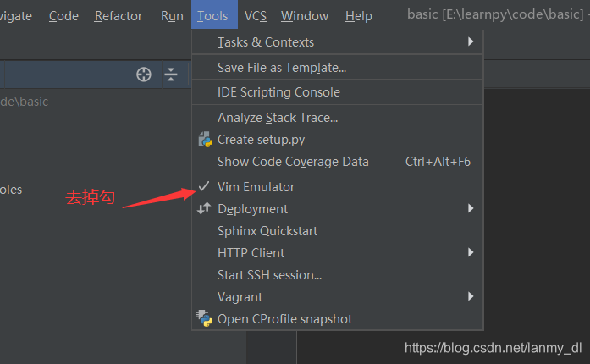This screenshot has width=590, height=364.
Task: Click the collapse all icon in project panel
Action: click(x=171, y=74)
